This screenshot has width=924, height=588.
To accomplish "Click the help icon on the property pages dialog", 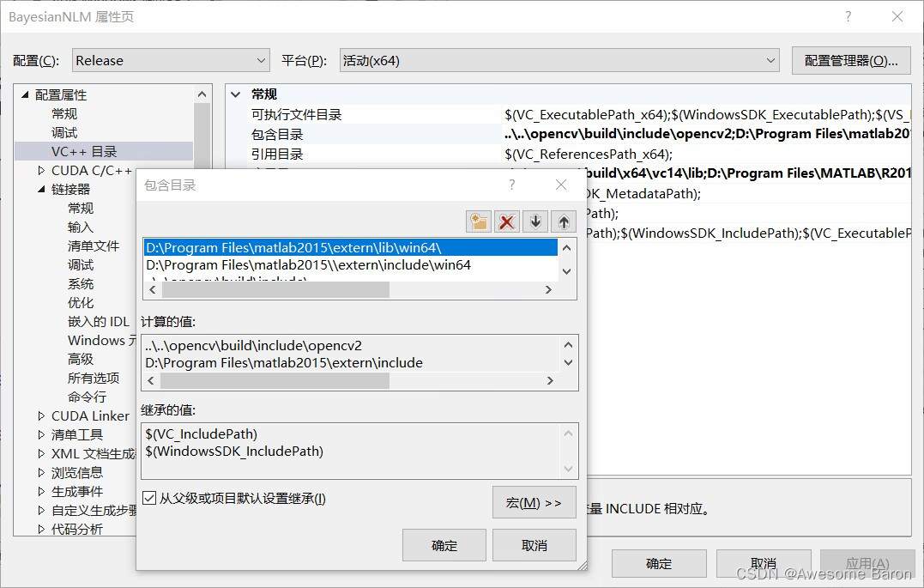I will [848, 16].
